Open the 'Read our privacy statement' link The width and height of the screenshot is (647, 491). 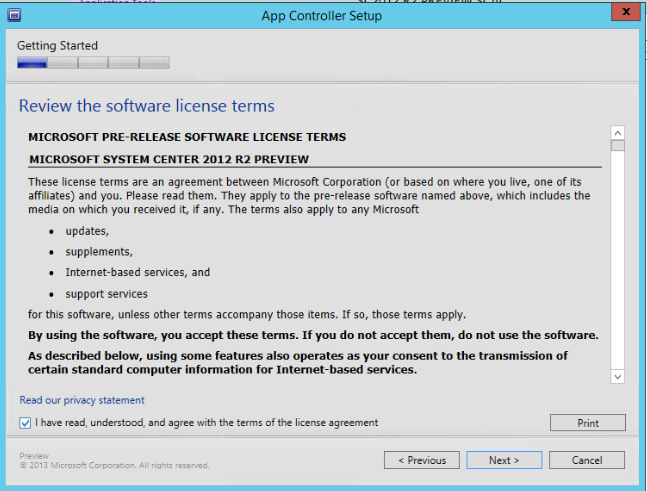click(x=82, y=400)
